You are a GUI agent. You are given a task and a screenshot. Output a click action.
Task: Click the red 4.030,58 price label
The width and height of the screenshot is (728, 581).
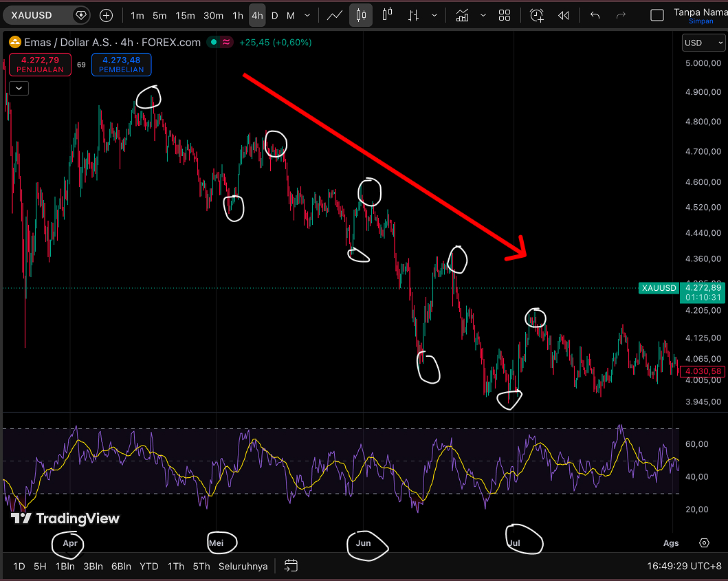pos(703,371)
